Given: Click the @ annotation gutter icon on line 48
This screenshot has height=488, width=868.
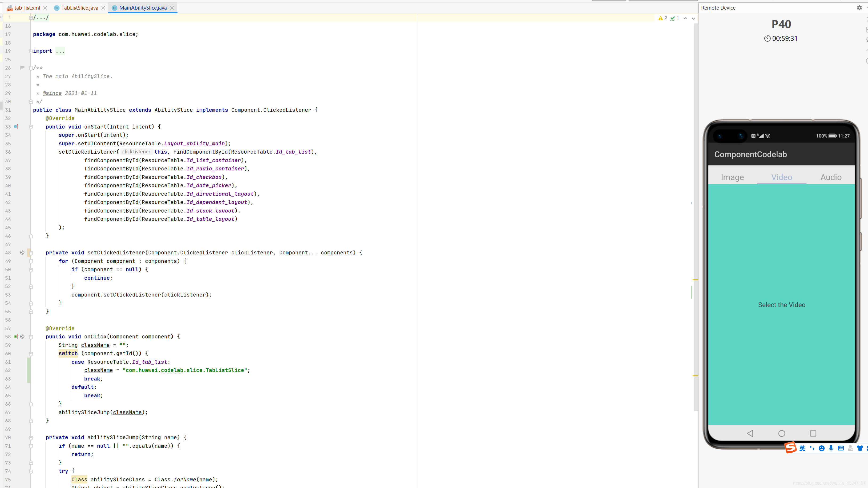Looking at the screenshot, I should tap(22, 253).
